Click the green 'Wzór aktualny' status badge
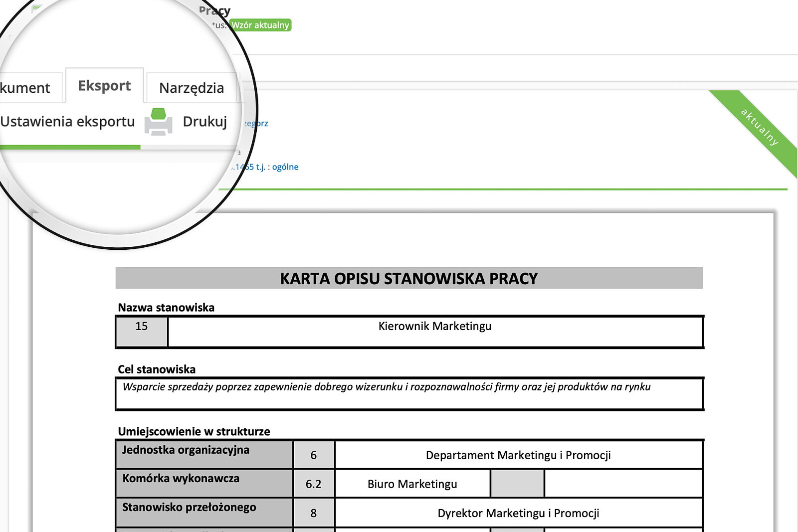 click(260, 25)
